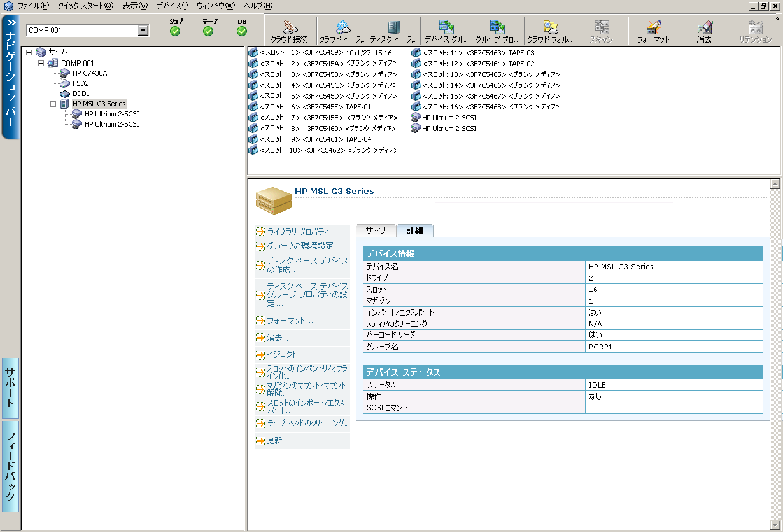Screen dimensions: 783x532
Task: Click the DB status check icon
Action: [242, 31]
